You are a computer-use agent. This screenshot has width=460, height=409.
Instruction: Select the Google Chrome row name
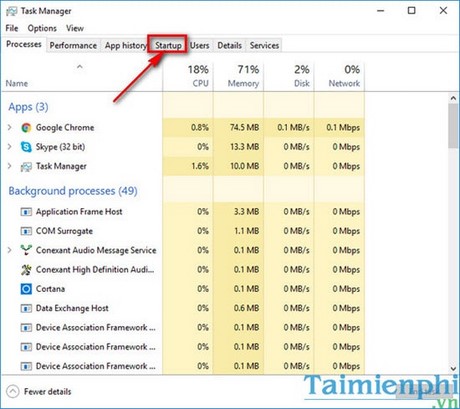65,128
